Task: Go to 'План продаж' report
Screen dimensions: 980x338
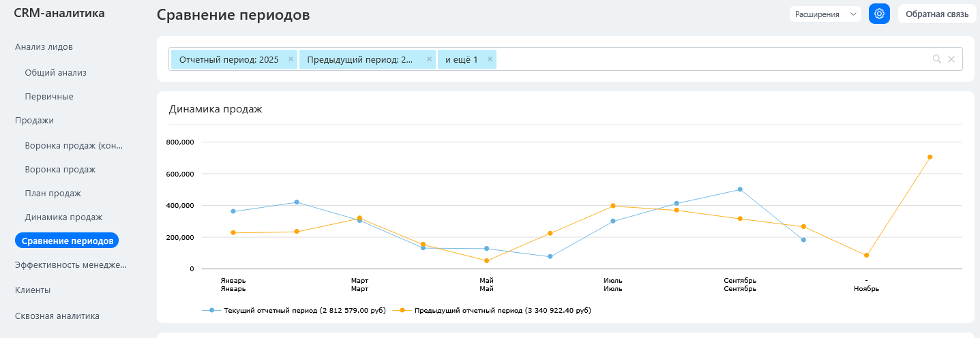Action: [53, 193]
